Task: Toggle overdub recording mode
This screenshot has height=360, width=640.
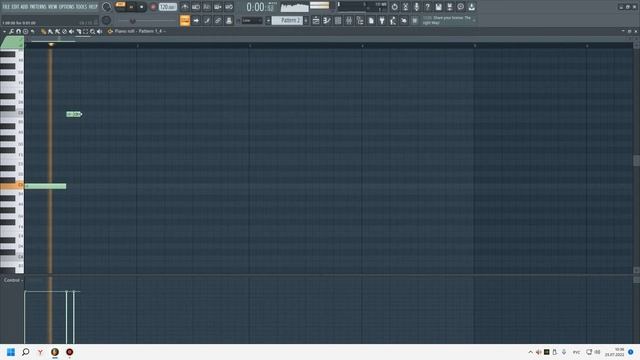Action: coord(218,7)
